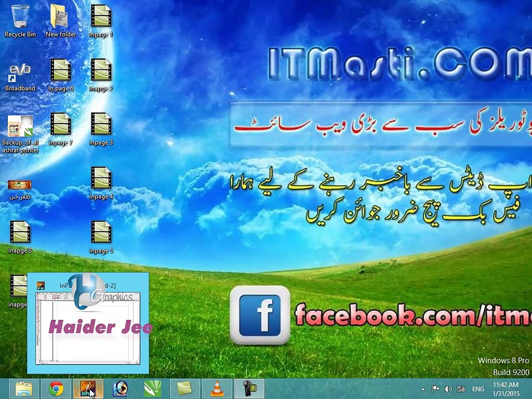The image size is (532, 399).
Task: Launch Google Chrome from the taskbar
Action: click(x=56, y=389)
